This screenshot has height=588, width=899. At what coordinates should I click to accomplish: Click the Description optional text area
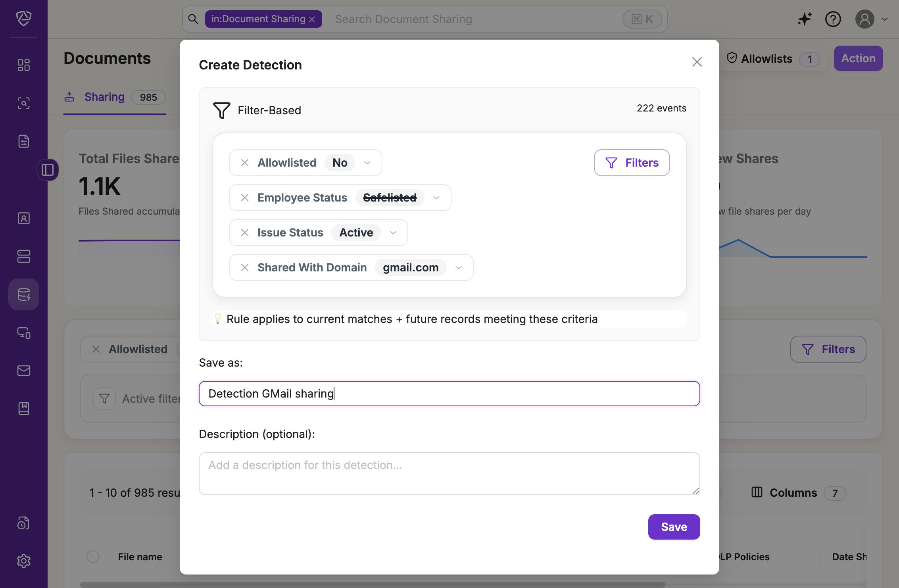click(449, 473)
